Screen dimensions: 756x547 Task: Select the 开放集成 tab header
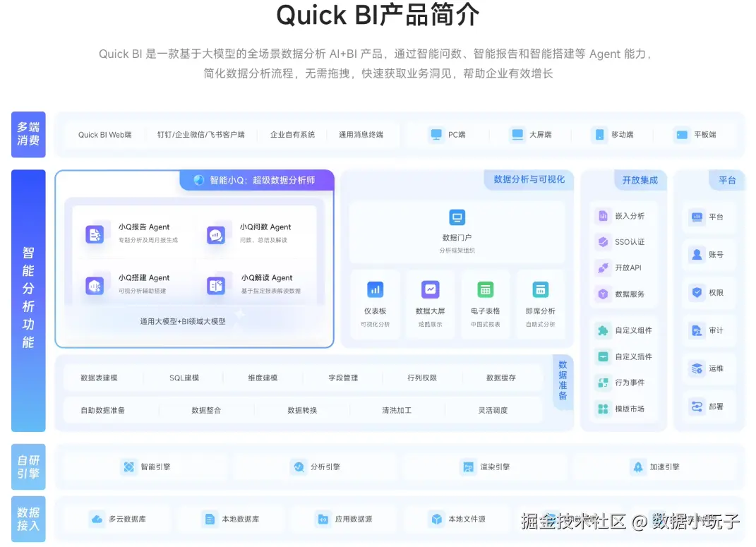(640, 180)
